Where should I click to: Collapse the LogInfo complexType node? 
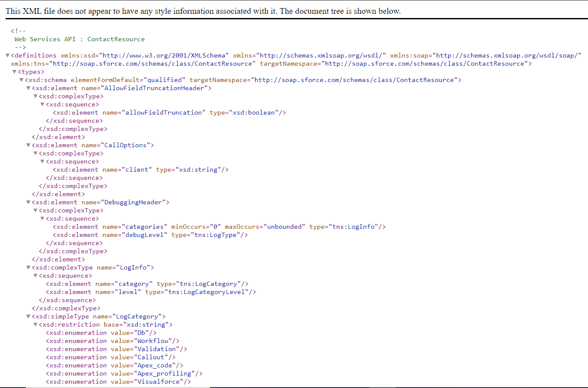coord(28,267)
